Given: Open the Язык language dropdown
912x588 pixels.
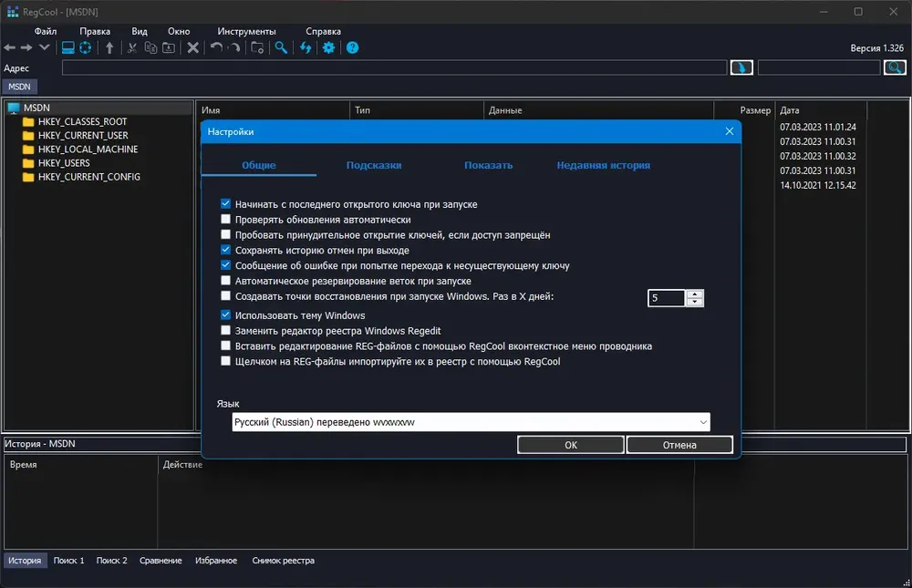Looking at the screenshot, I should 471,422.
